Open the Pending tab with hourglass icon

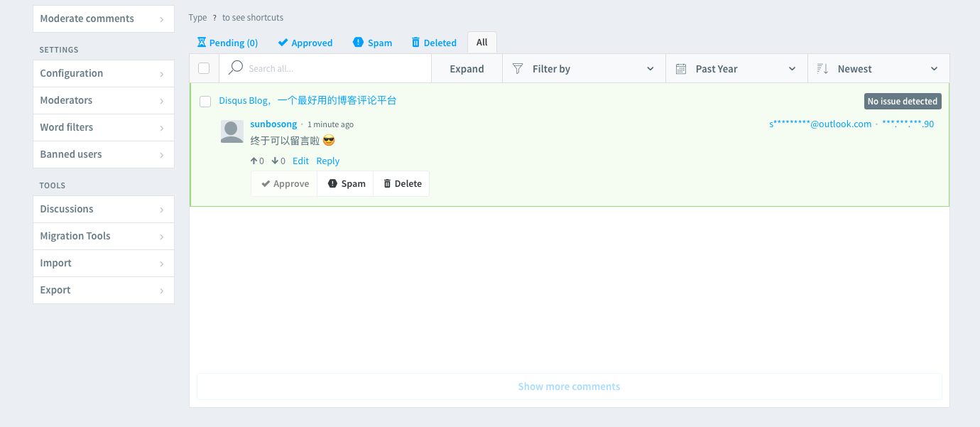pyautogui.click(x=227, y=43)
